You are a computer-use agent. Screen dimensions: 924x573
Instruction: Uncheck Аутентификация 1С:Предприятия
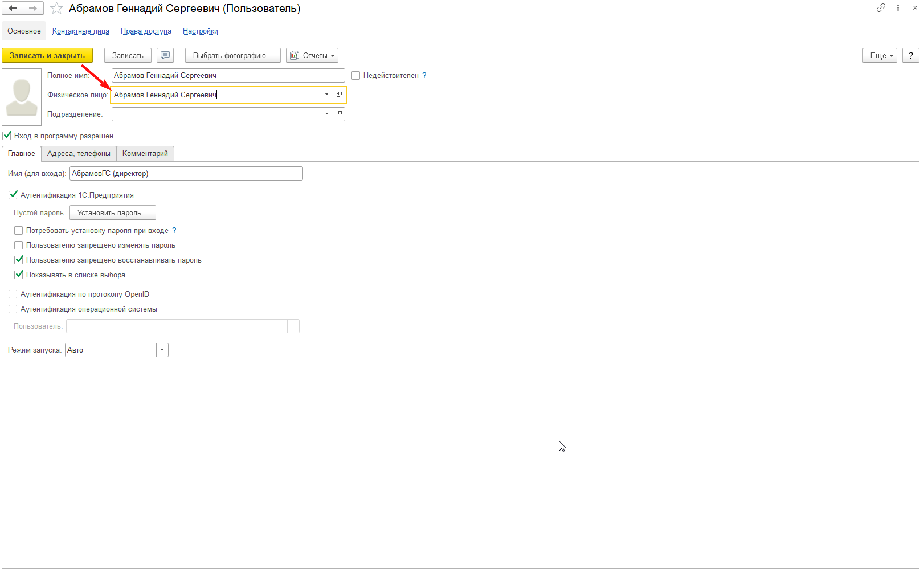coord(13,195)
